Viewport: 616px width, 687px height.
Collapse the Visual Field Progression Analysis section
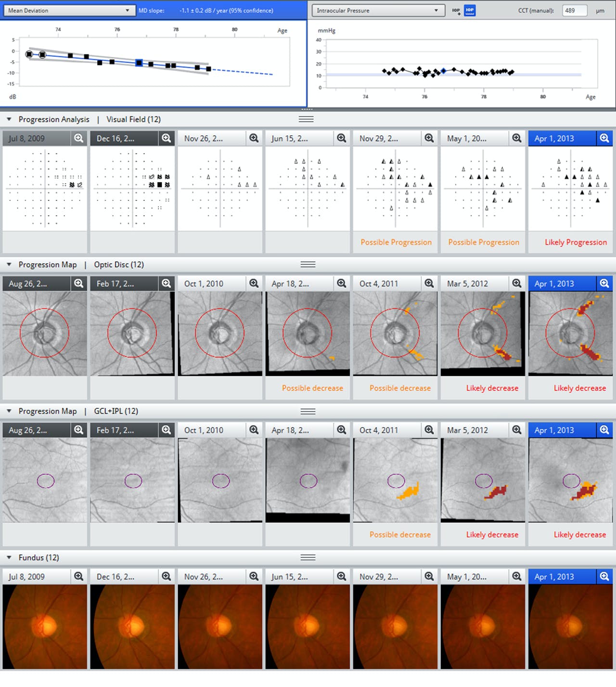point(9,119)
